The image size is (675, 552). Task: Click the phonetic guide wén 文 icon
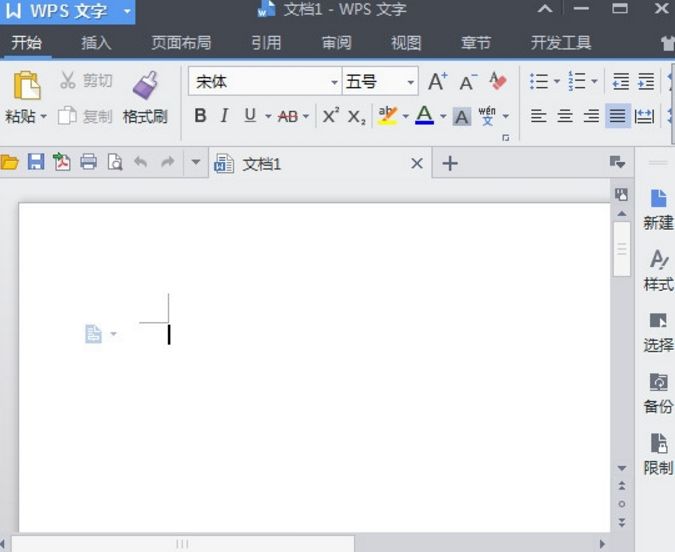coord(487,115)
